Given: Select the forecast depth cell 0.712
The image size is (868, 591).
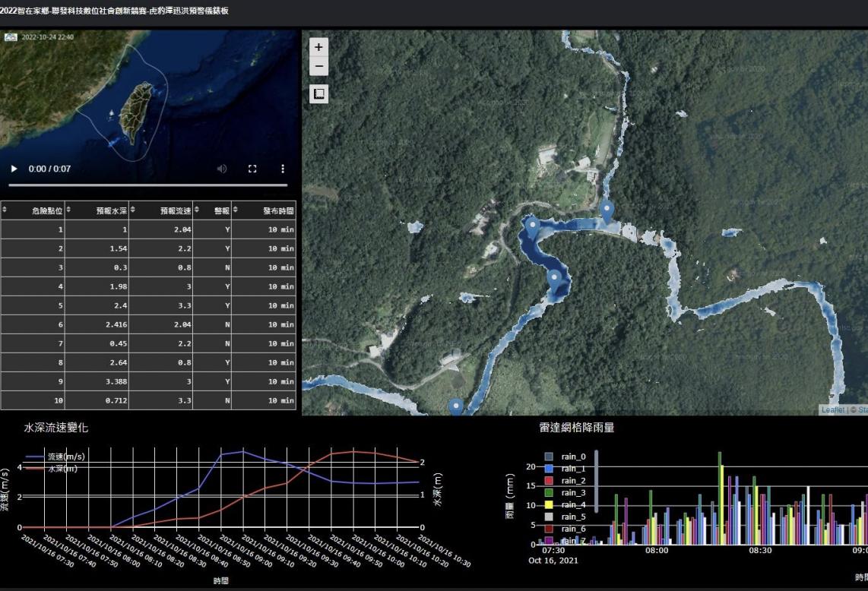Looking at the screenshot, I should coord(97,400).
